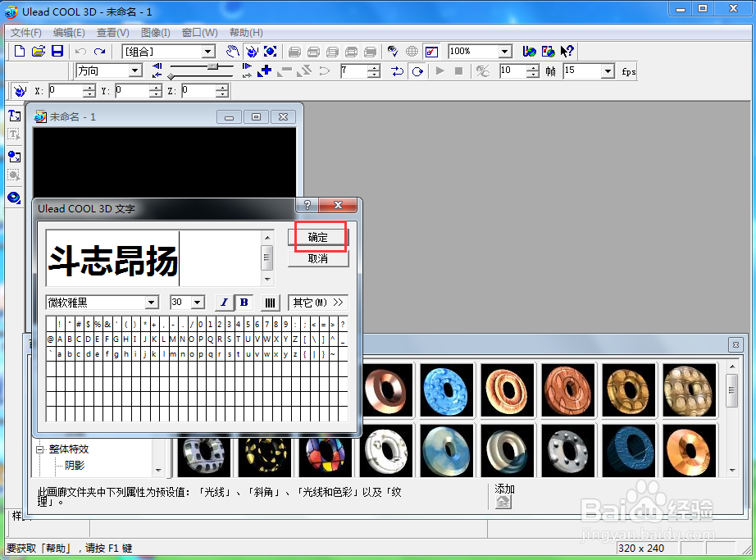Open the 方向 property dropdown
This screenshot has height=560, width=756.
(x=135, y=71)
